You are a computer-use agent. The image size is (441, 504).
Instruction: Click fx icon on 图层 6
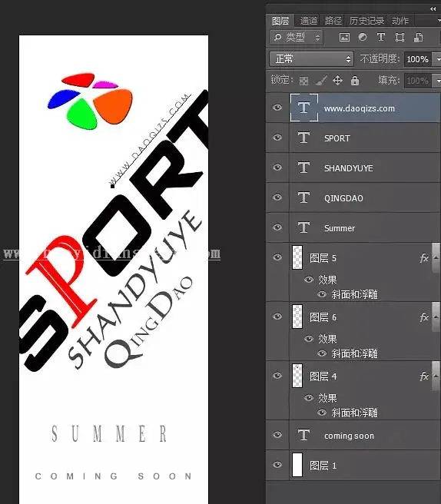pyautogui.click(x=424, y=317)
